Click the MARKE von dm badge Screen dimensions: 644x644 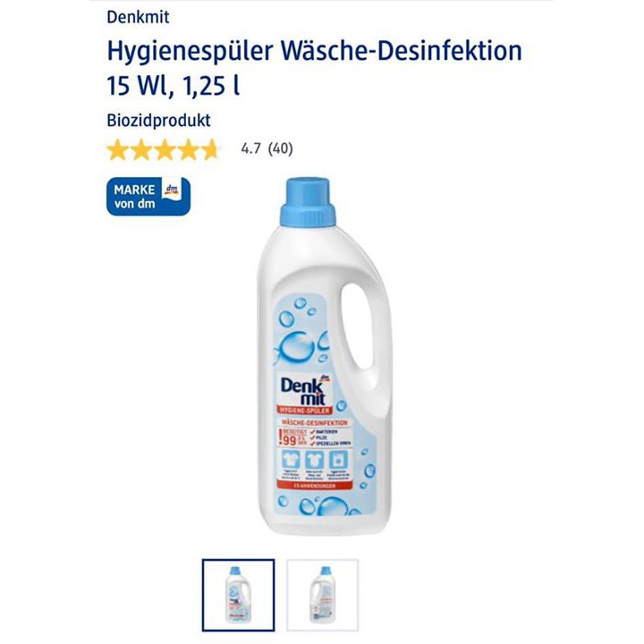tap(148, 196)
